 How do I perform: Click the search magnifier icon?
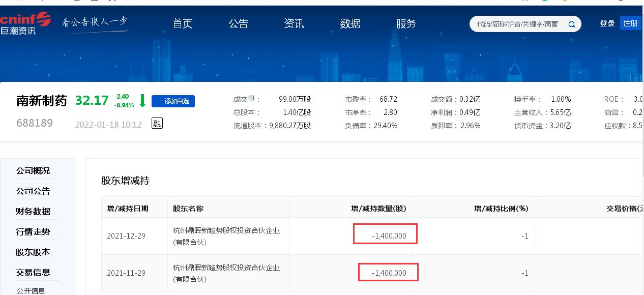point(571,24)
